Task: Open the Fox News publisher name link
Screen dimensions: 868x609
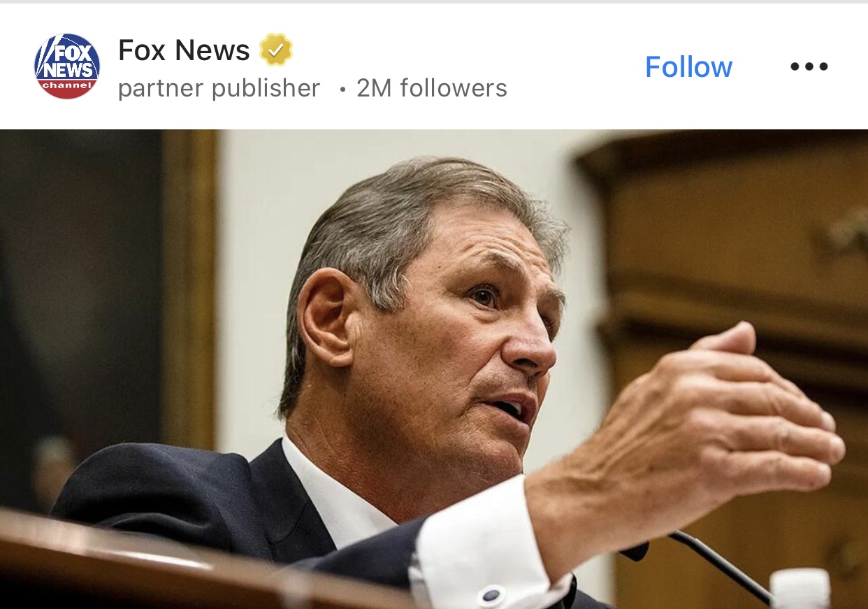Action: pyautogui.click(x=184, y=50)
